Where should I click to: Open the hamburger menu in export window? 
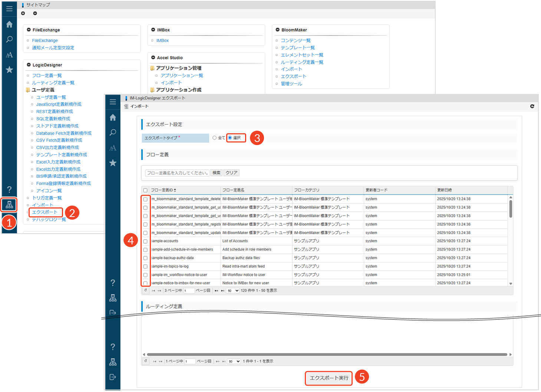point(113,102)
